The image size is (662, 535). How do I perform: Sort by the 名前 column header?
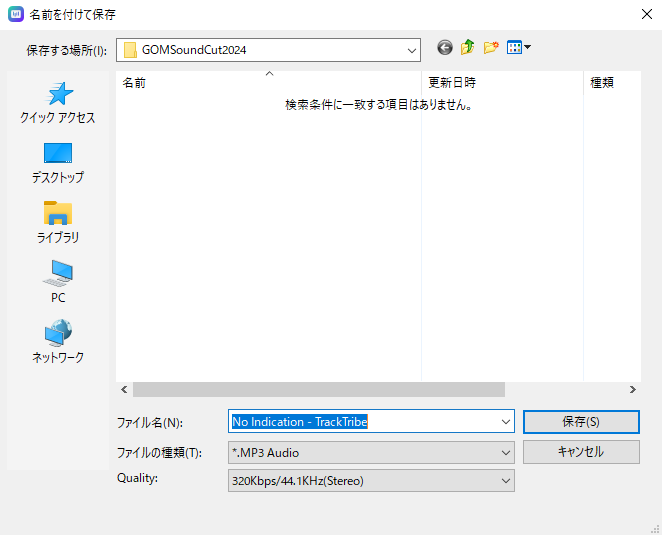(135, 83)
